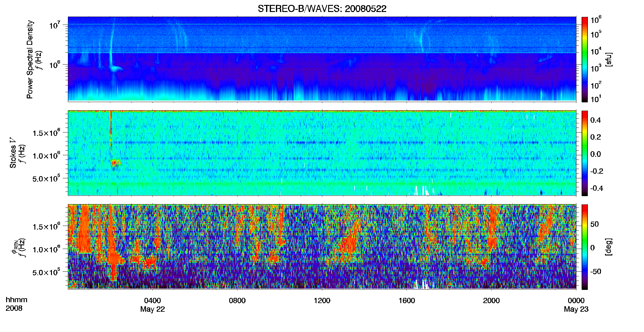Click the -0.2 value on Stokes V colorbar
Viewport: 644px width, 332px height.
tap(597, 171)
